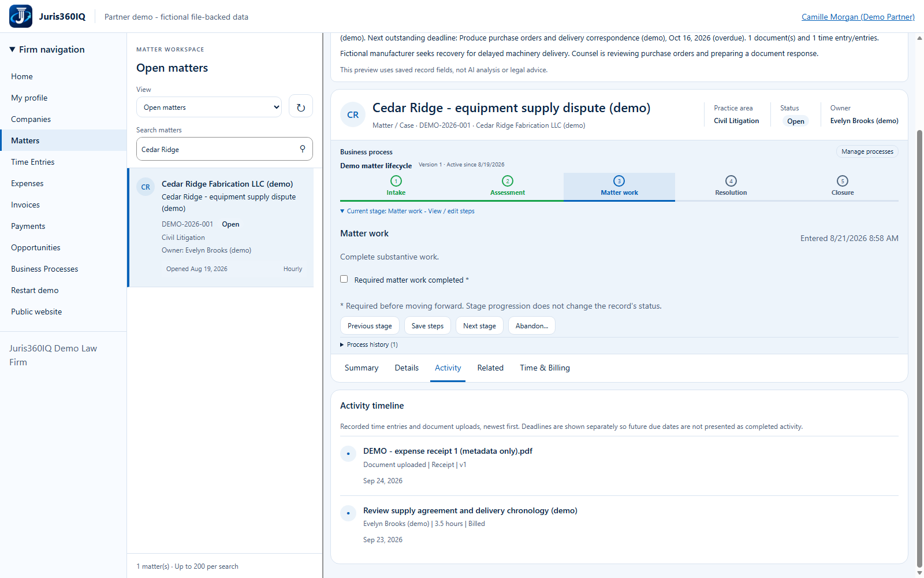Image resolution: width=924 pixels, height=578 pixels.
Task: Collapse the Firm navigation section
Action: pos(47,49)
